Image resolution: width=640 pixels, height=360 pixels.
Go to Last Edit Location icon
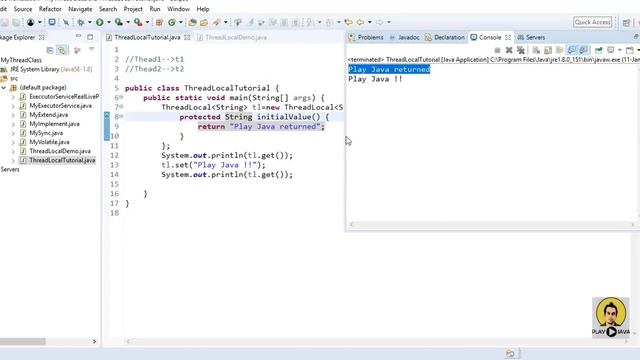click(x=348, y=22)
